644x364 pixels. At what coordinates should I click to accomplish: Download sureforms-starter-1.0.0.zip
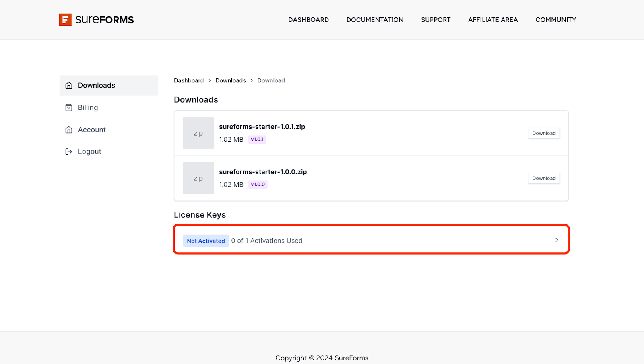pos(544,178)
